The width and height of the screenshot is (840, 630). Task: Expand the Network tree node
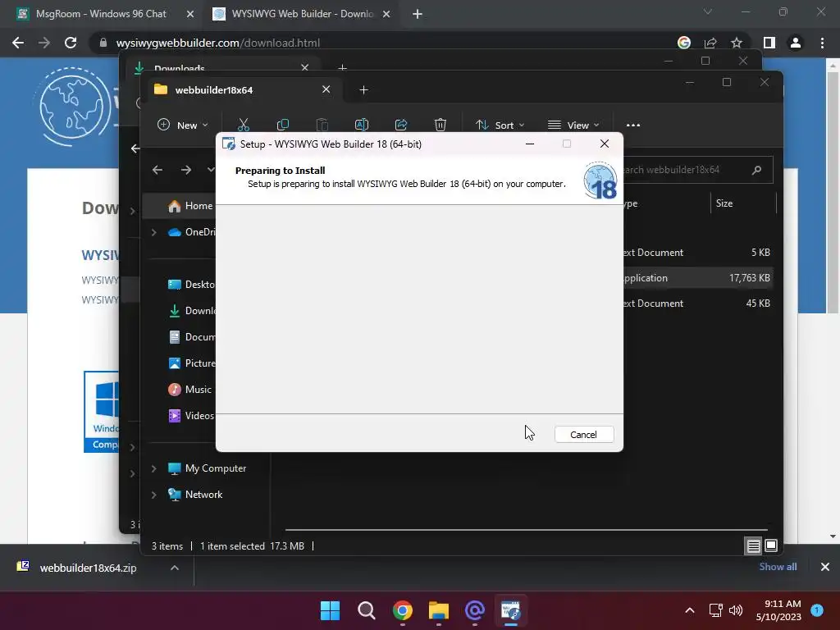point(153,495)
